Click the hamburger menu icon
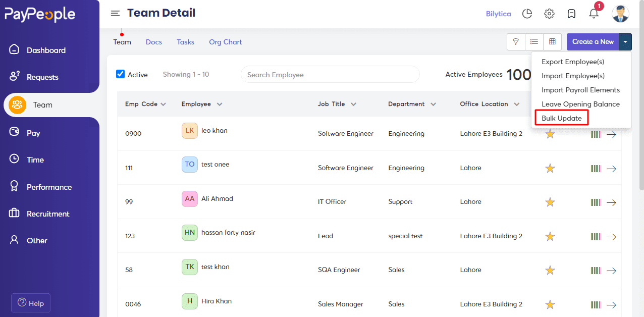The image size is (644, 317). tap(115, 14)
